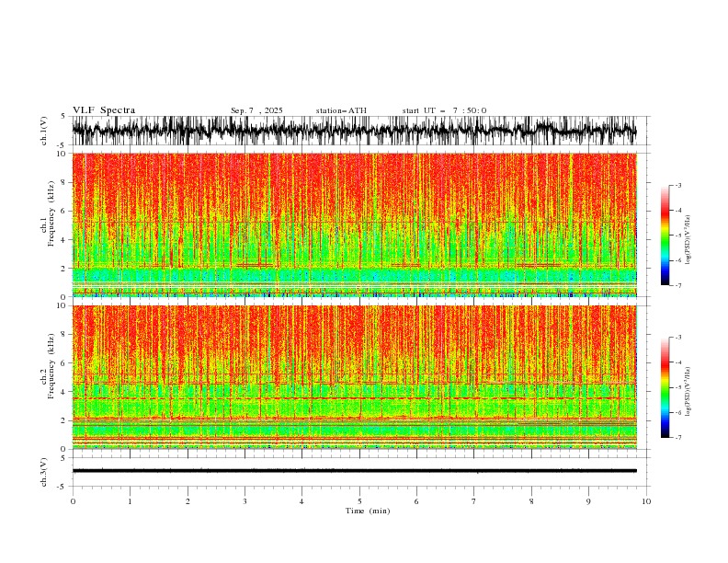Click the ch.1 spectrogram plot

(355, 224)
